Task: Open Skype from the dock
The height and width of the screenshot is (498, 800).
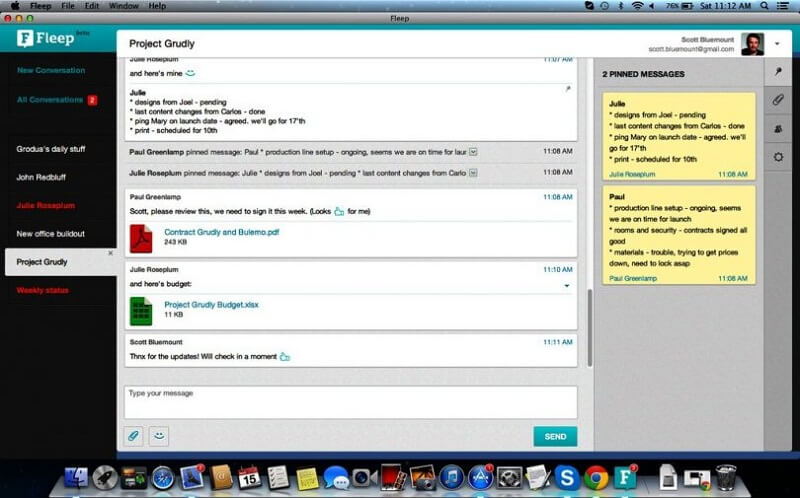Action: [x=567, y=478]
